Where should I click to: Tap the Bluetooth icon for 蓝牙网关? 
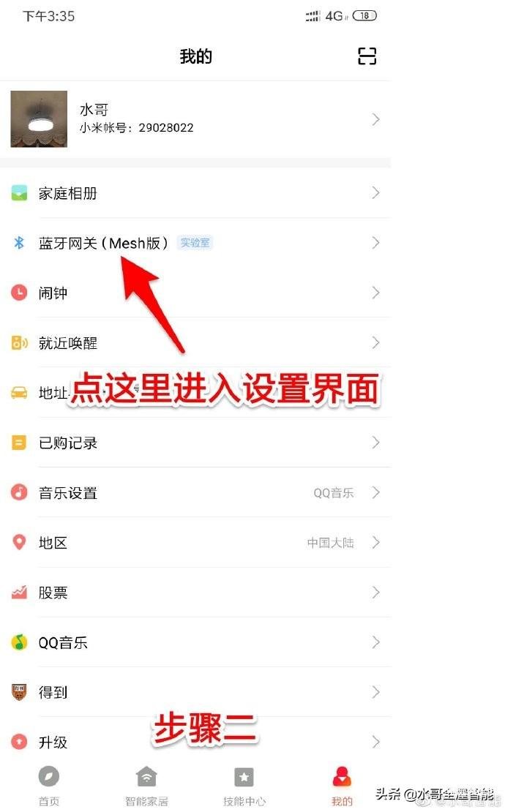19,242
